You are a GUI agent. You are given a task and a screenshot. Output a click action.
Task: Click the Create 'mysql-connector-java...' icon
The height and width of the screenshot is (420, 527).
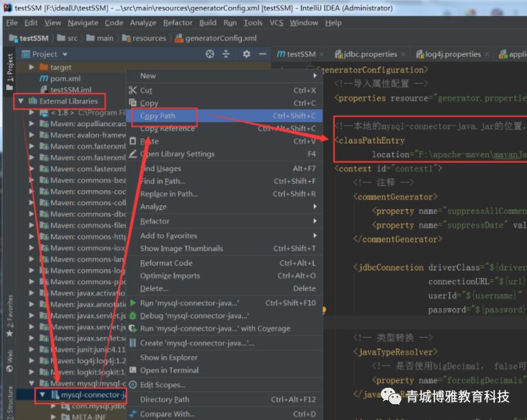(132, 342)
